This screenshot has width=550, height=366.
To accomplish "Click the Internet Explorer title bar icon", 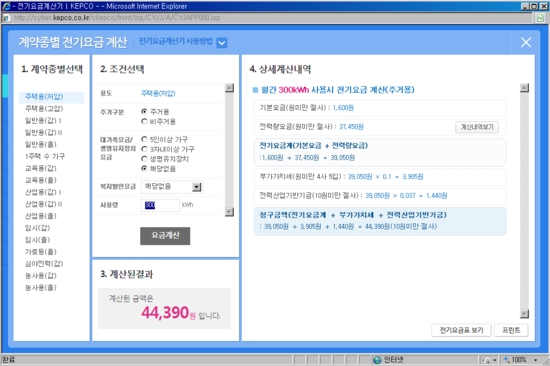I will 6,6.
